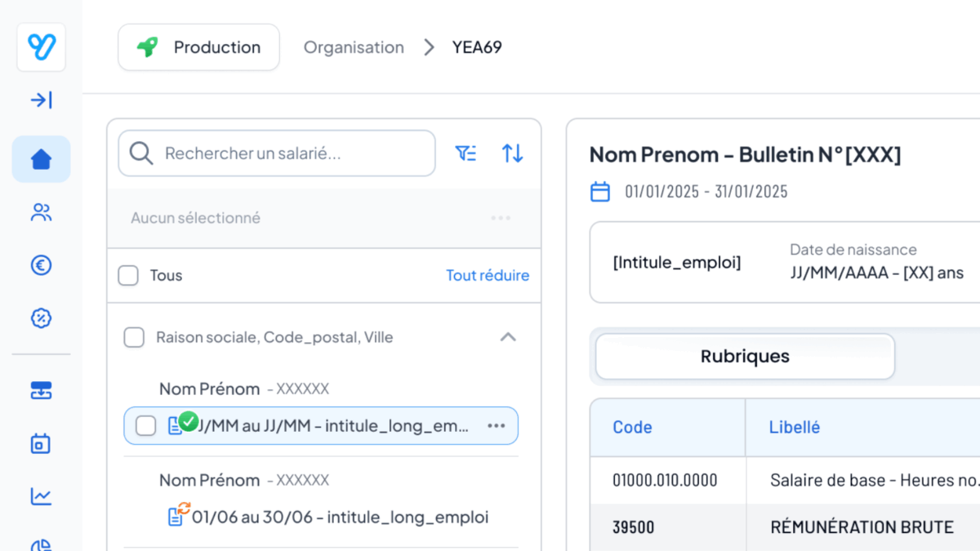Click 'Tout réduire' link
Screen dimensions: 980x551
click(487, 276)
